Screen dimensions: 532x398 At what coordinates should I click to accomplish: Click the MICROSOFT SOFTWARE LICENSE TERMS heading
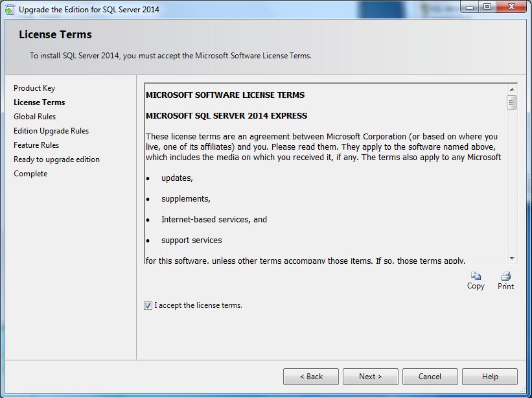point(226,95)
